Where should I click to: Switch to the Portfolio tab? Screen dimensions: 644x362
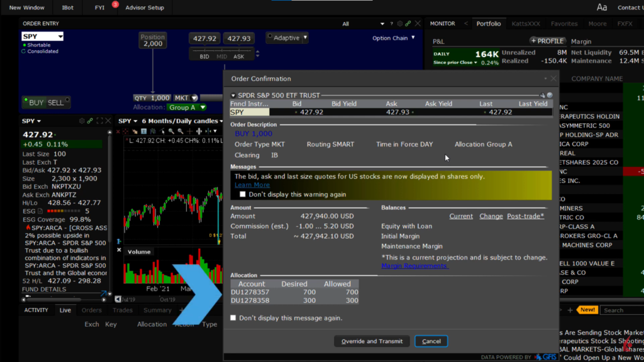(x=489, y=24)
